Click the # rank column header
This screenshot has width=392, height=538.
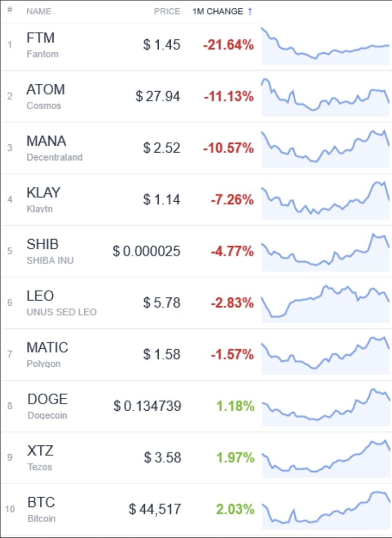click(x=10, y=10)
